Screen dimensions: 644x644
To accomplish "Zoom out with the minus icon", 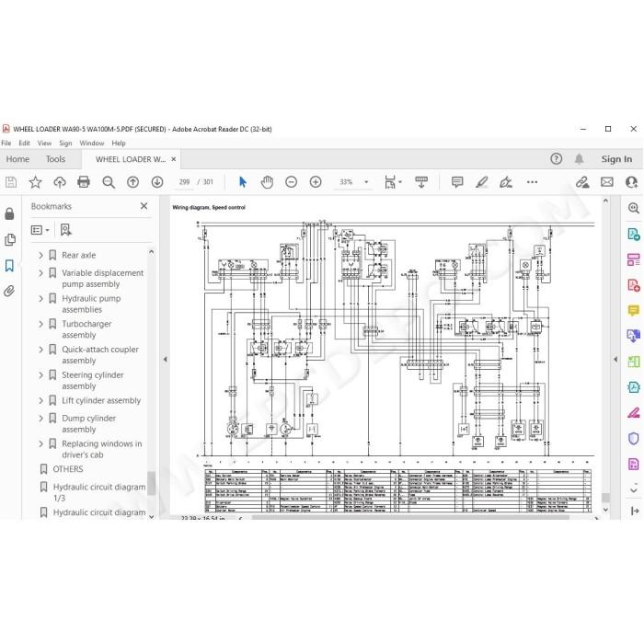I will [292, 182].
